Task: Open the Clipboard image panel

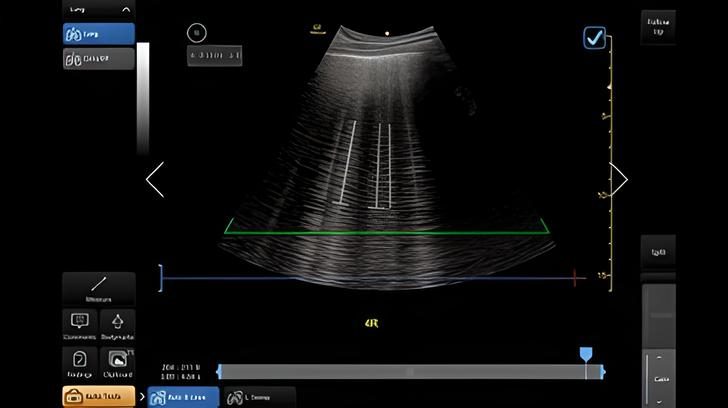Action: [118, 362]
